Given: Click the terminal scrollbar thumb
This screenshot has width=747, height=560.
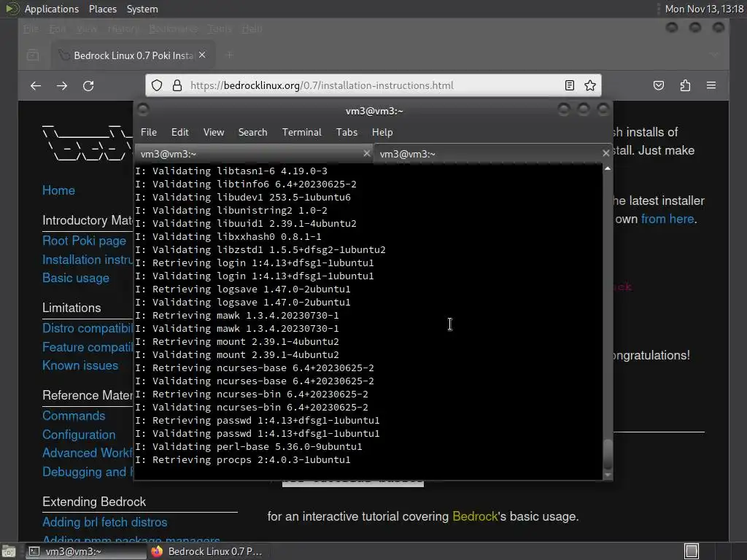Looking at the screenshot, I should point(608,455).
